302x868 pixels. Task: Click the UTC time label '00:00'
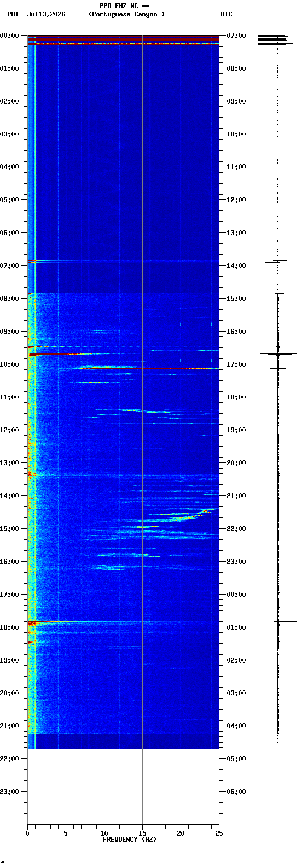point(236,595)
